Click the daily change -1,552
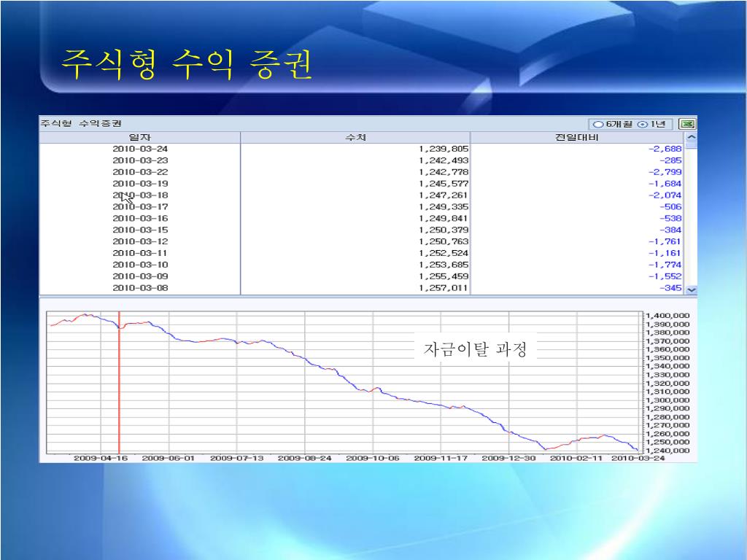 665,276
